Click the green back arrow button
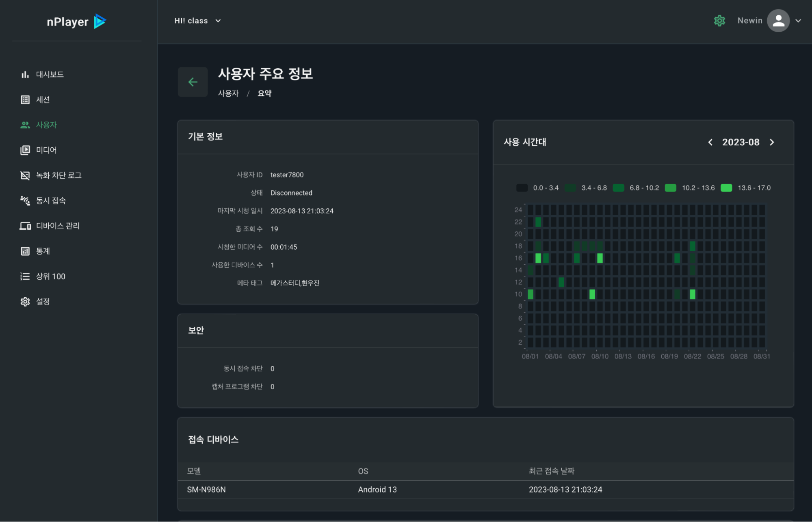Viewport: 812px width, 522px height. tap(193, 82)
